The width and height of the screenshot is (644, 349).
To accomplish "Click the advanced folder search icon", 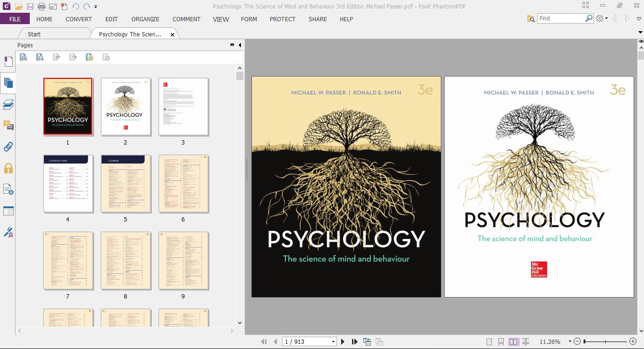I will click(531, 18).
